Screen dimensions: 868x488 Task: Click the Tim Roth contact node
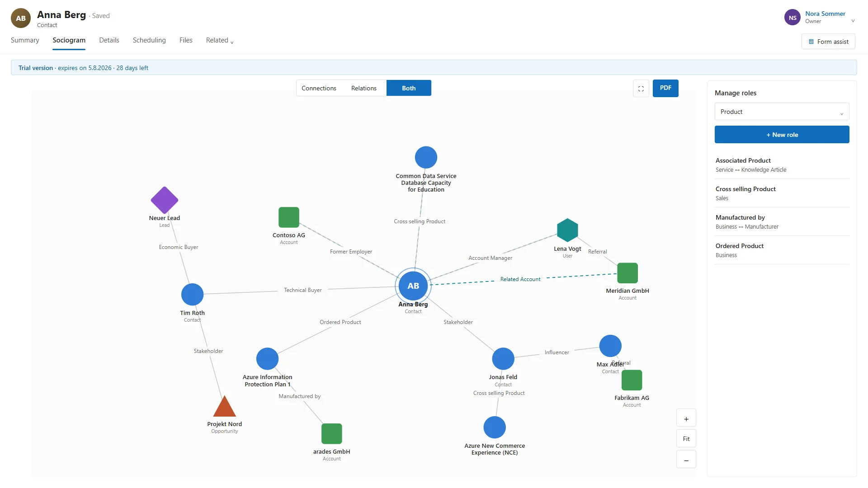192,294
